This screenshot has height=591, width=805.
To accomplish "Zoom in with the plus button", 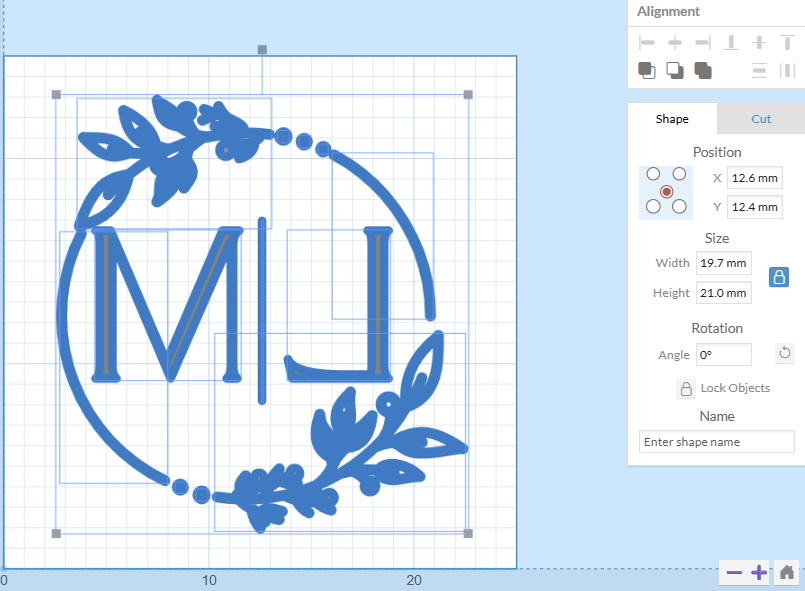I will point(759,572).
